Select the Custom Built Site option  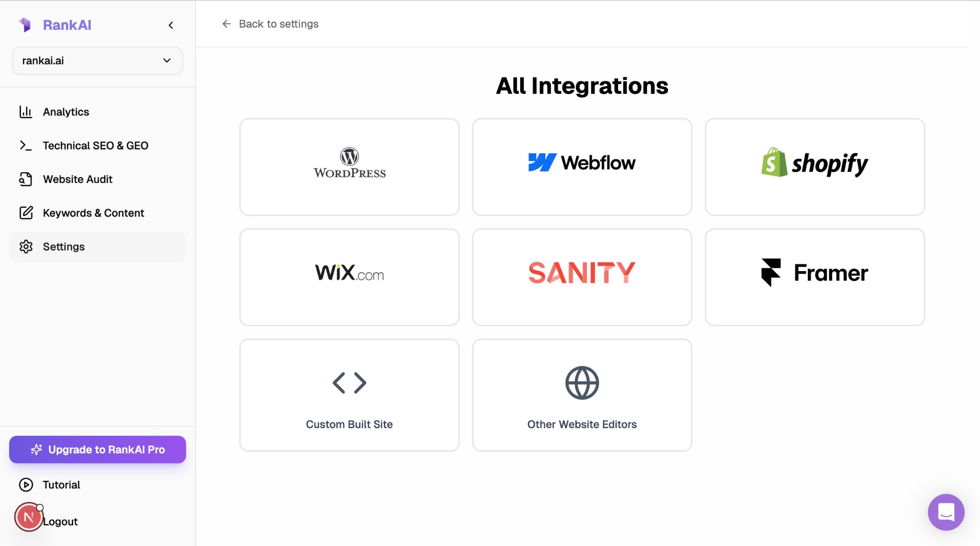tap(349, 395)
